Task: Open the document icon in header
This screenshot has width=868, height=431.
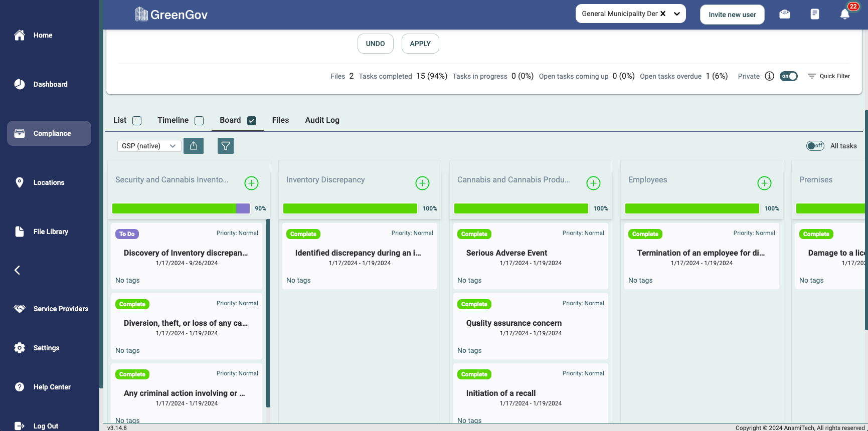Action: 815,15
